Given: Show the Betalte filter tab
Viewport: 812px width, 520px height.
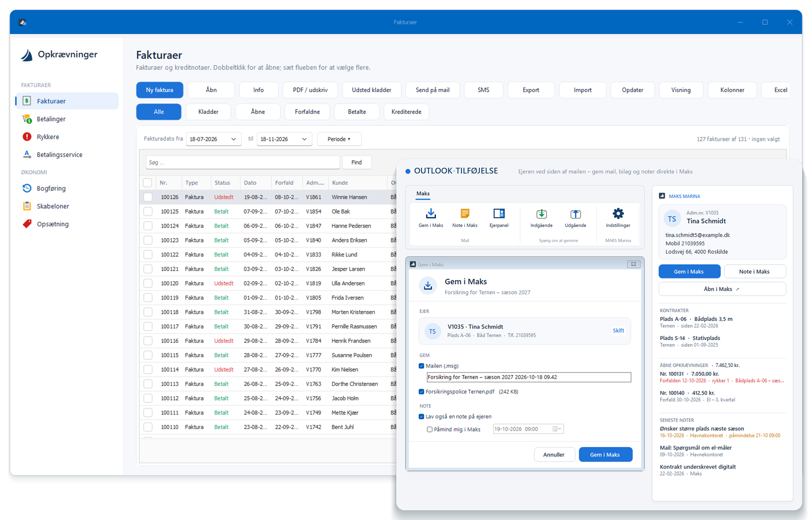Looking at the screenshot, I should (x=357, y=112).
